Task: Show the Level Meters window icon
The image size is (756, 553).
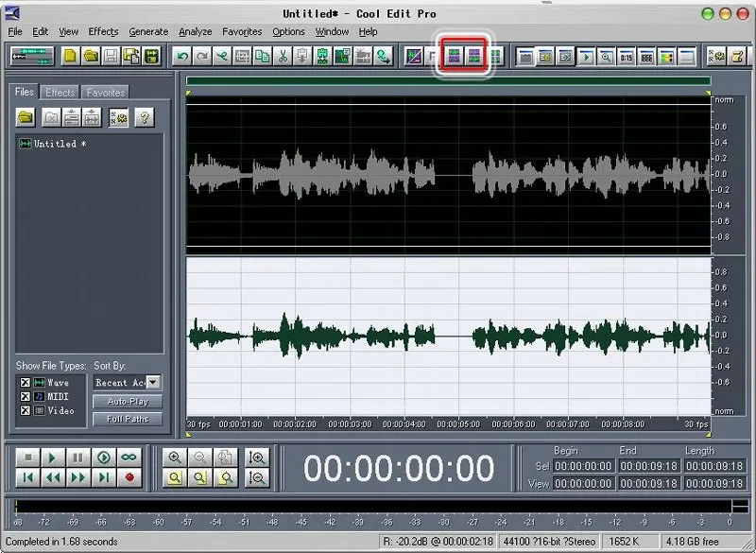Action: (666, 57)
